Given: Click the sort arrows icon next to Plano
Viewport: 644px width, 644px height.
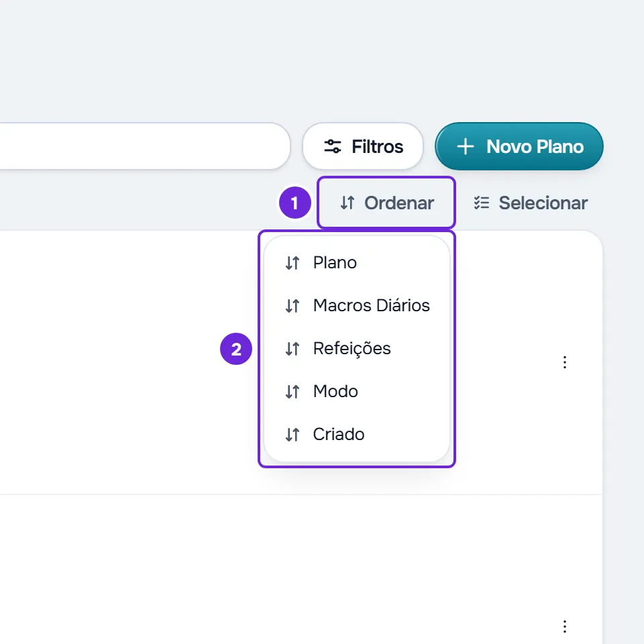Looking at the screenshot, I should 292,263.
